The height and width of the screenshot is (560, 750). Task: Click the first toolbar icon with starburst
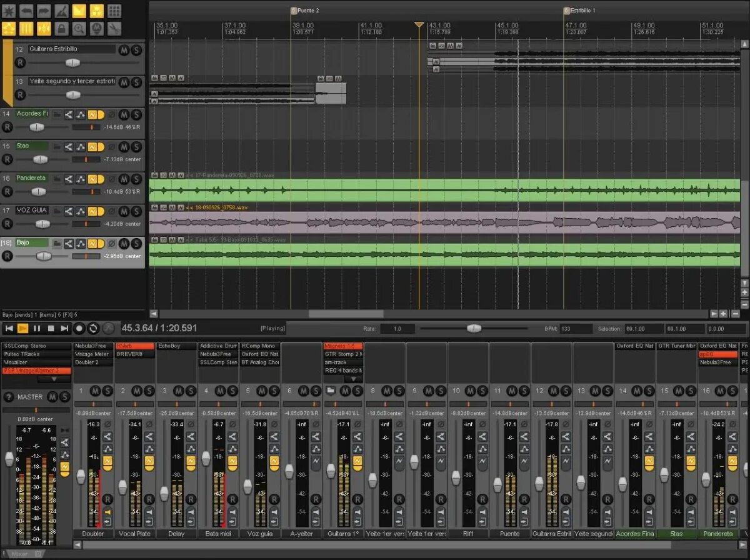click(x=9, y=11)
